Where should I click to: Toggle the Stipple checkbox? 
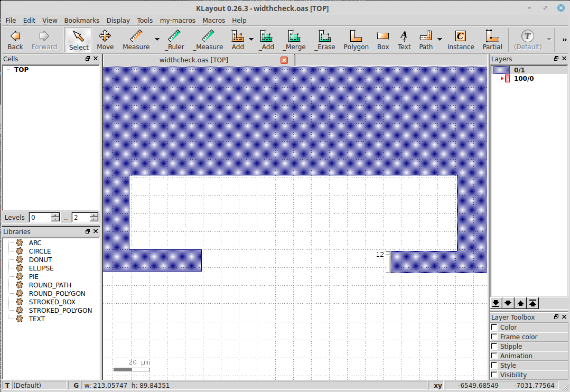point(496,346)
